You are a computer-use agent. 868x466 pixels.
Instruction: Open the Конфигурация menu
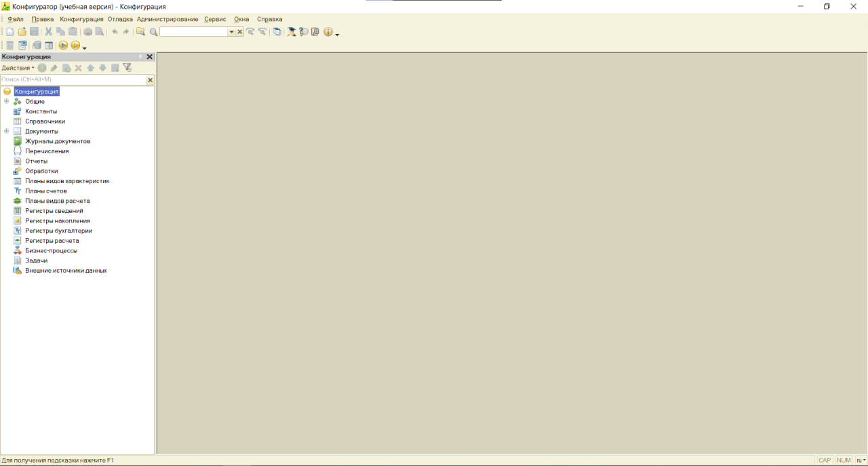[81, 19]
